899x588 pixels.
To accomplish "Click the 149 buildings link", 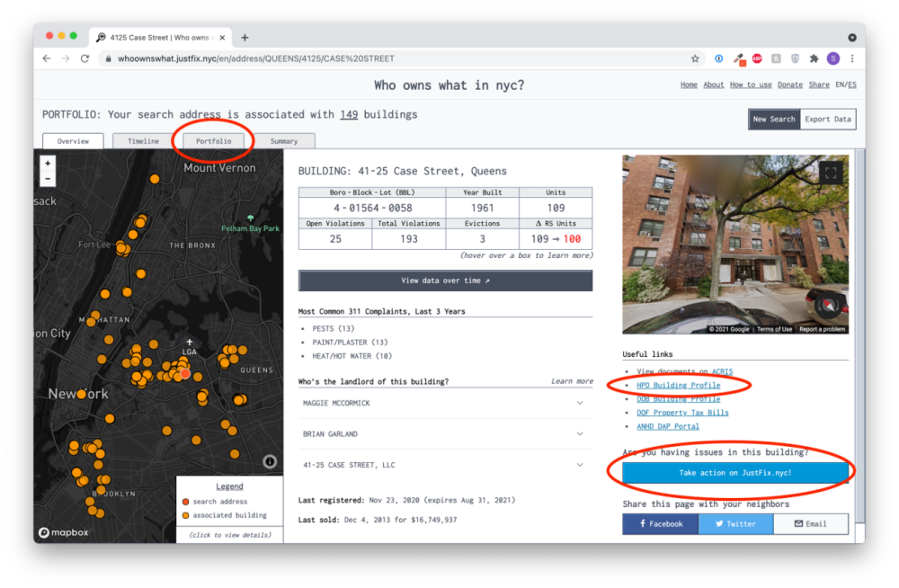I will click(x=349, y=115).
